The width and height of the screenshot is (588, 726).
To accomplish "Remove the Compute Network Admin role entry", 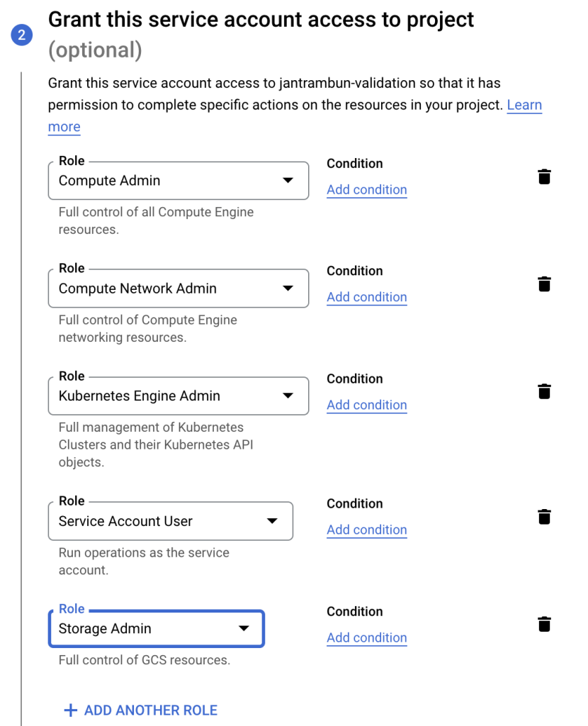I will point(544,284).
